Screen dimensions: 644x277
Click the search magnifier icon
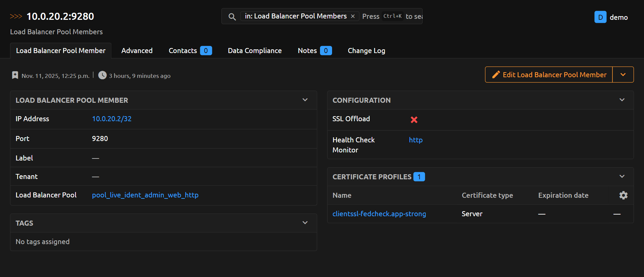click(232, 16)
